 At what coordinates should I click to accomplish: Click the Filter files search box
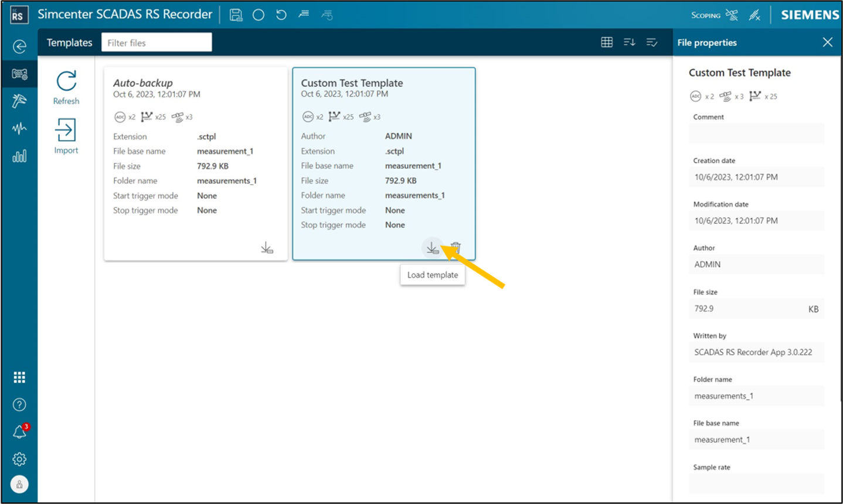click(157, 42)
